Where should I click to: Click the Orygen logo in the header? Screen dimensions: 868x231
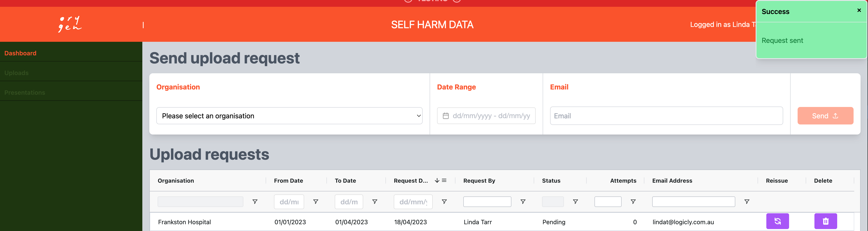(x=70, y=24)
